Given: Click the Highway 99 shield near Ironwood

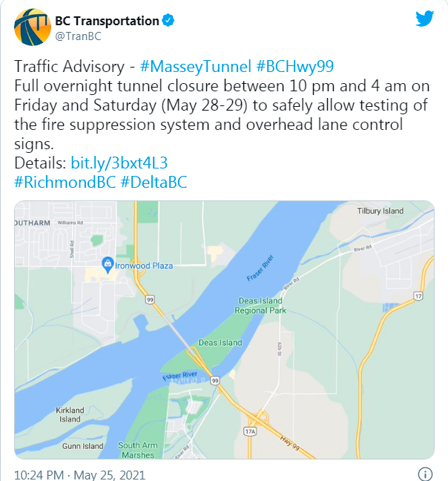Looking at the screenshot, I should [150, 299].
